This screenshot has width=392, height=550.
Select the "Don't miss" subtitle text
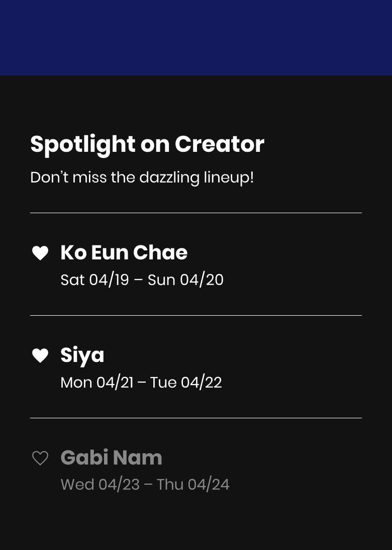click(68, 177)
